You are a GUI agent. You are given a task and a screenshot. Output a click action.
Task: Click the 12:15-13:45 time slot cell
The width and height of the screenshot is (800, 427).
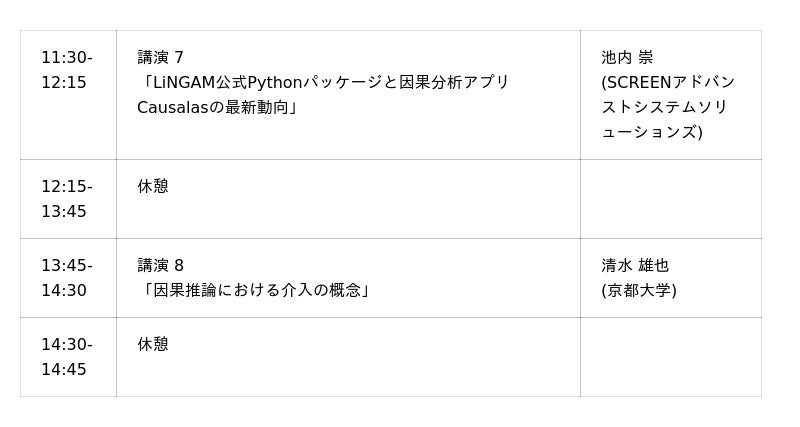click(67, 199)
